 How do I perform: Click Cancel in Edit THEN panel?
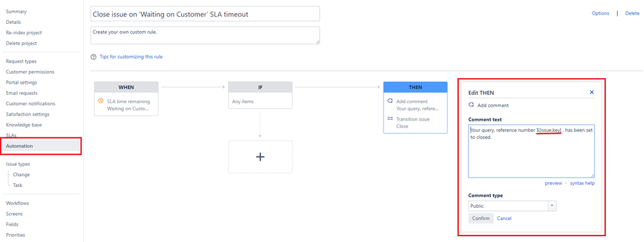click(x=504, y=218)
